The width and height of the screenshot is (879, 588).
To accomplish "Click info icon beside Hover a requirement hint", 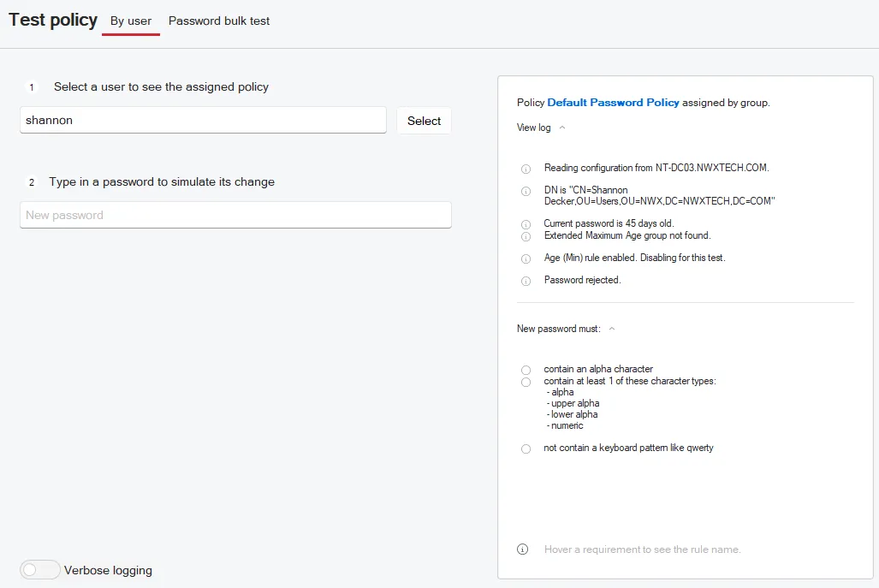I will pos(522,549).
